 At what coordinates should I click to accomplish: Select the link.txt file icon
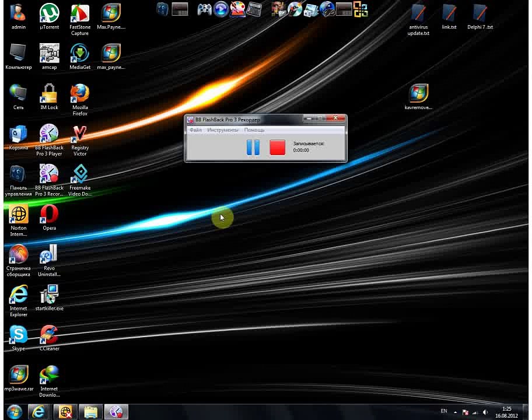[x=449, y=16]
